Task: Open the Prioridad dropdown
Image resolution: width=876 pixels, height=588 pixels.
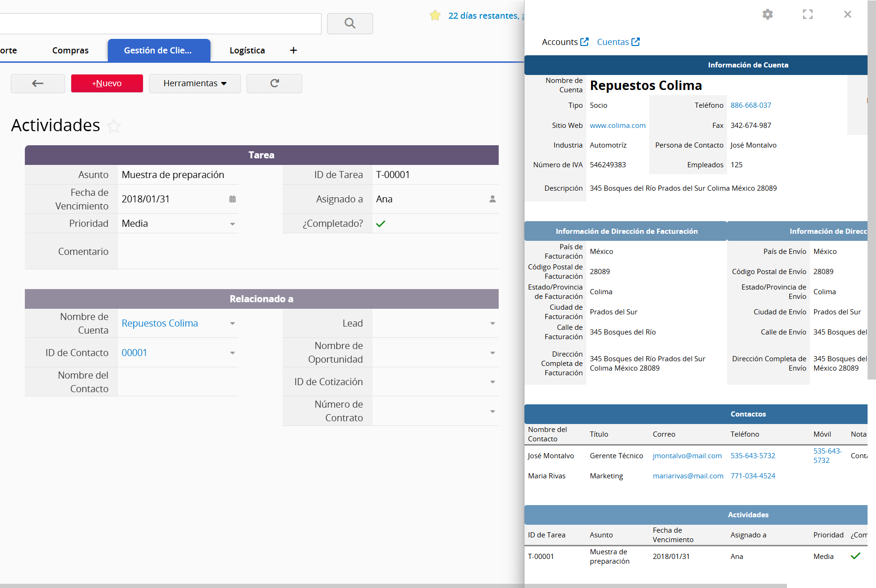Action: 232,224
